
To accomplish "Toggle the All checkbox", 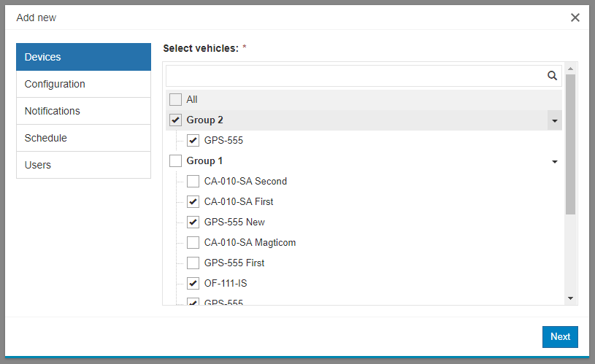I will 175,100.
